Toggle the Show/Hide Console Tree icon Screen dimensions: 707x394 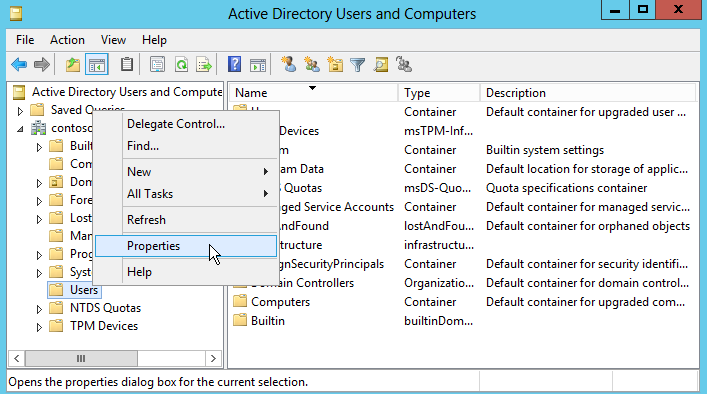[97, 65]
